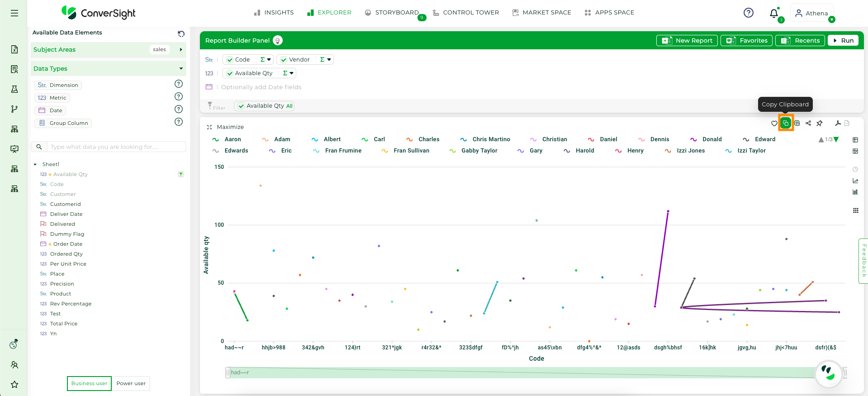Open the Feedback side tab

(x=863, y=261)
